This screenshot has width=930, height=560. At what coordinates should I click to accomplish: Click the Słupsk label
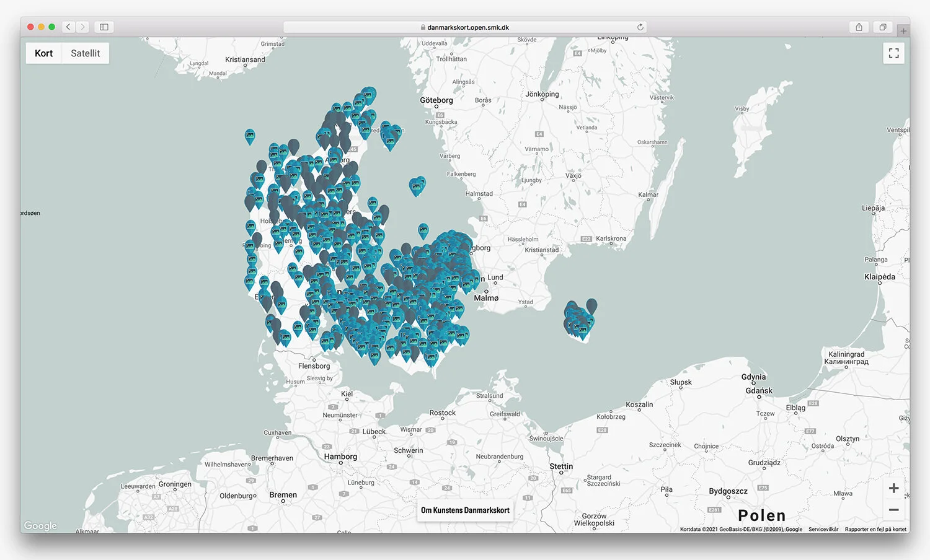(x=681, y=382)
